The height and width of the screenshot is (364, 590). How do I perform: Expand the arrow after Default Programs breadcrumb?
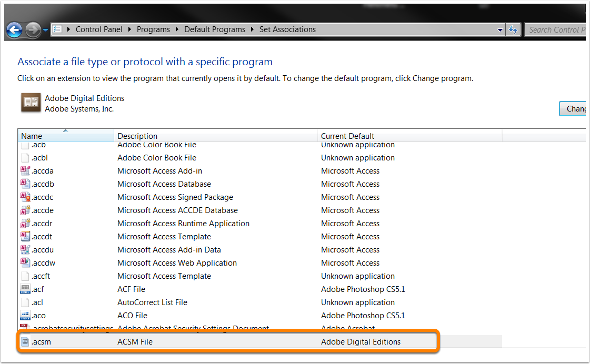pyautogui.click(x=252, y=29)
